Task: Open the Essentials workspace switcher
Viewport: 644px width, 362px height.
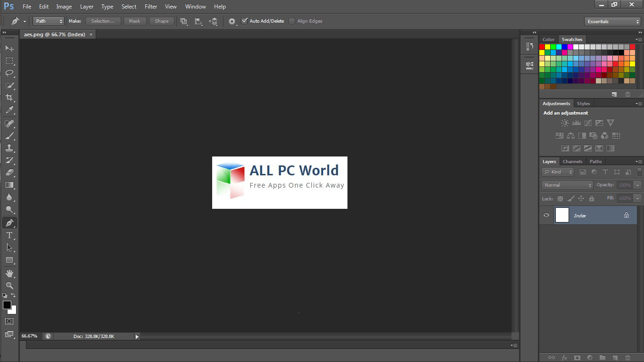Action: click(612, 21)
